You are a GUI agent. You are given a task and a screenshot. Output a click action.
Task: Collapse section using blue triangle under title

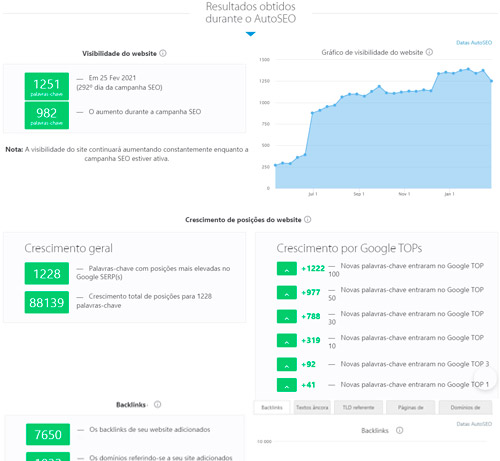pos(250,34)
